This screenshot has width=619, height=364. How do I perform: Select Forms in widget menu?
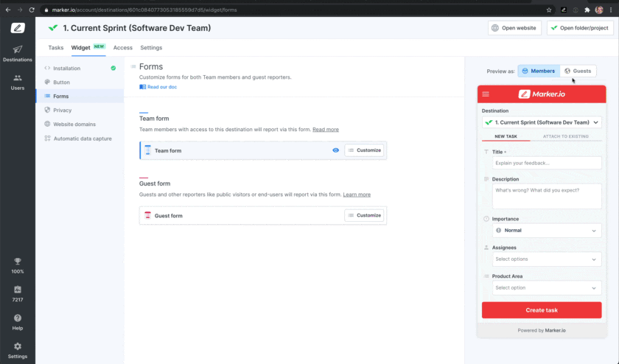[x=80, y=96]
